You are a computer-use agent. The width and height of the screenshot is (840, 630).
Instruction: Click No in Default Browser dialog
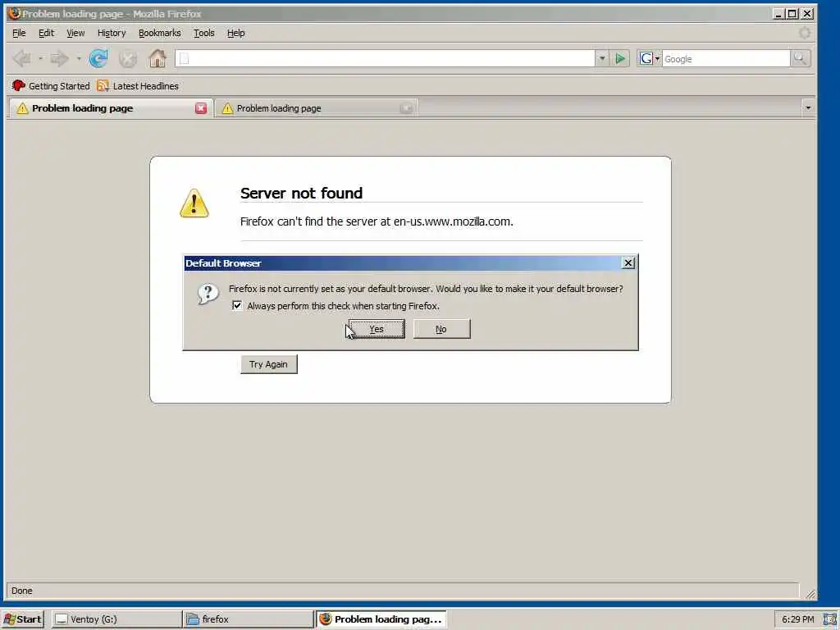441,329
